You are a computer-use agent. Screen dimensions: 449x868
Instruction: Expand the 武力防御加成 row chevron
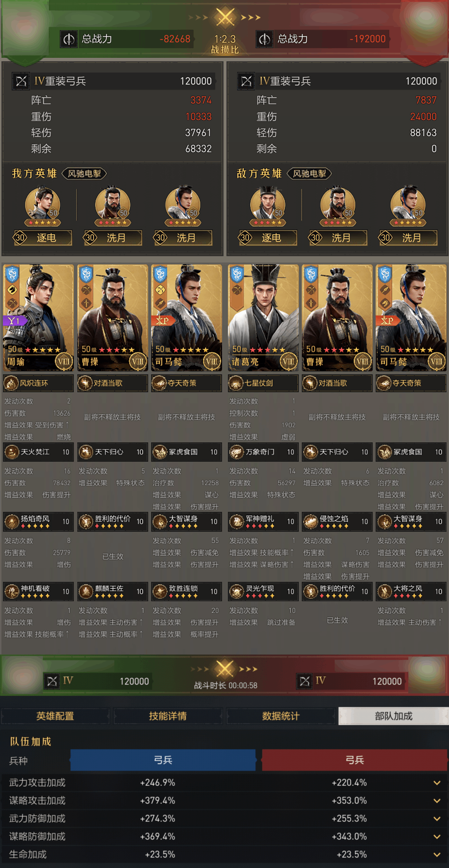click(x=437, y=819)
